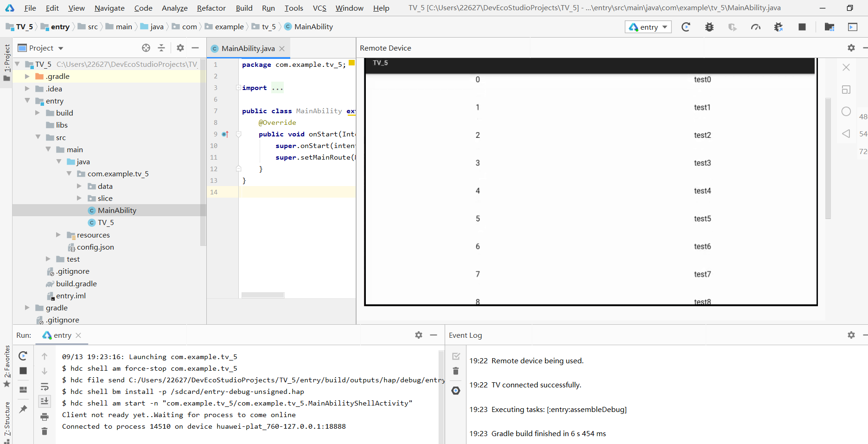Image resolution: width=868 pixels, height=444 pixels.
Task: Close the remote device with the X icon
Action: click(846, 67)
